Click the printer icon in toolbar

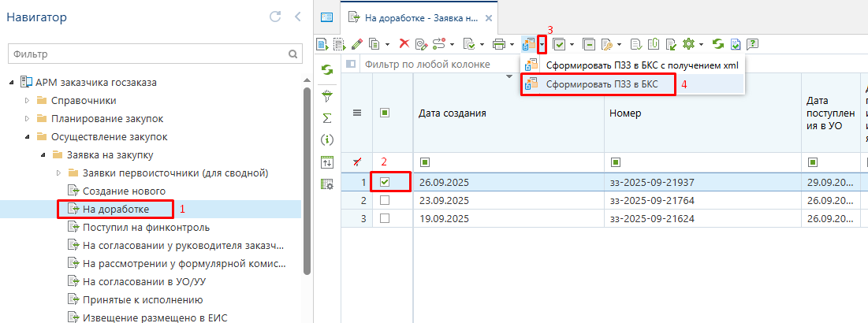(x=498, y=44)
